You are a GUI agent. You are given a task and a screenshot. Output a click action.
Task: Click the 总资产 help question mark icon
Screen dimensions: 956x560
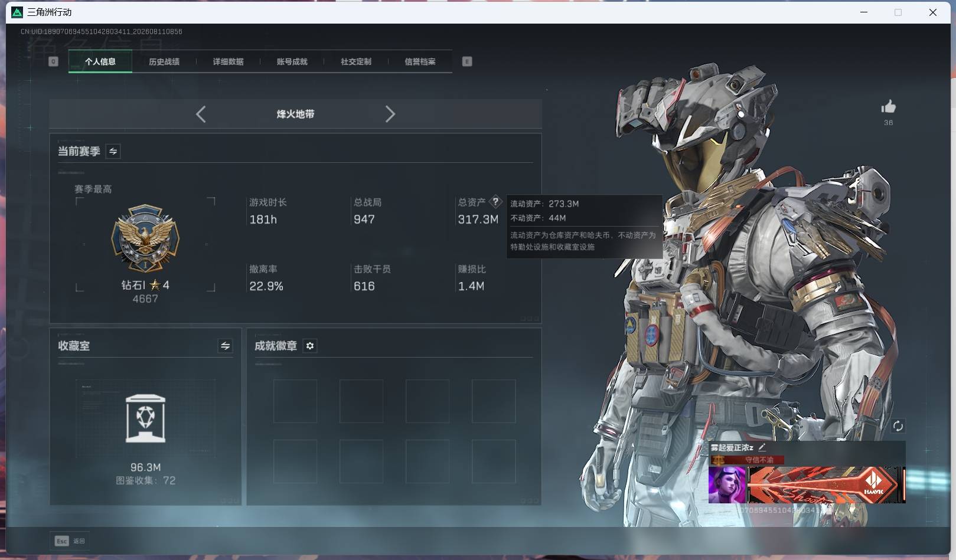coord(495,201)
